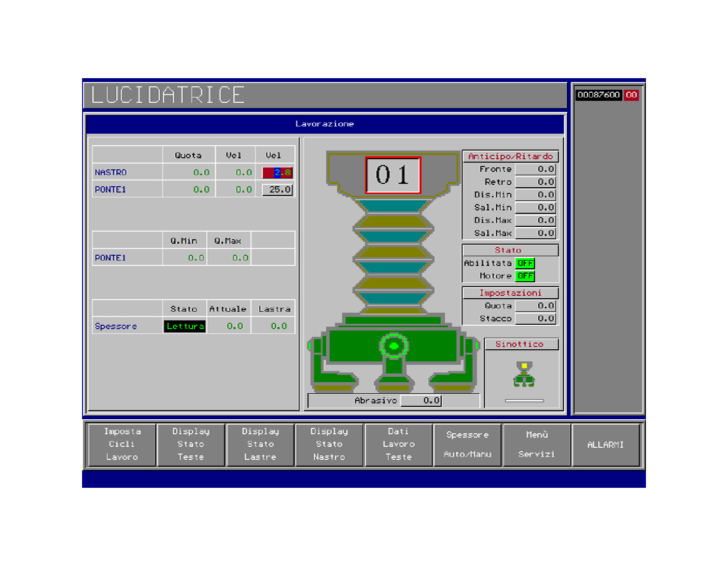Open the ALLARMI alarm page
Screen dimensions: 728x565
606,444
